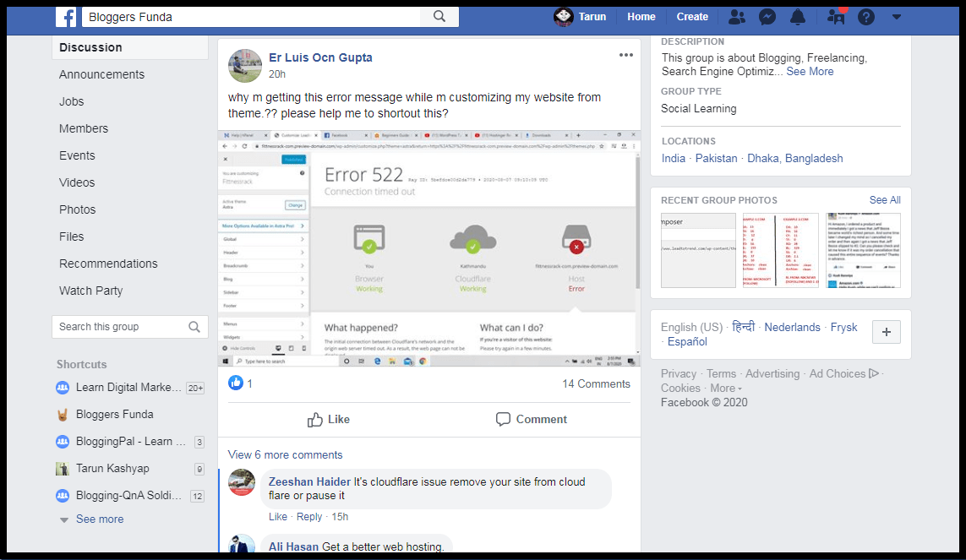This screenshot has width=966, height=560.
Task: Open the Error 522 screenshot image
Action: click(428, 248)
